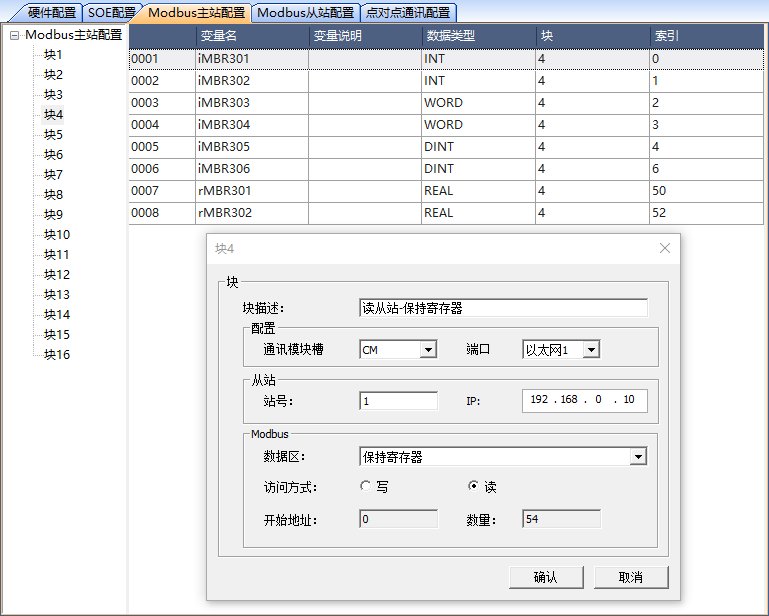Click the 块 column header
Screen dimensions: 769x616
[x=592, y=35]
